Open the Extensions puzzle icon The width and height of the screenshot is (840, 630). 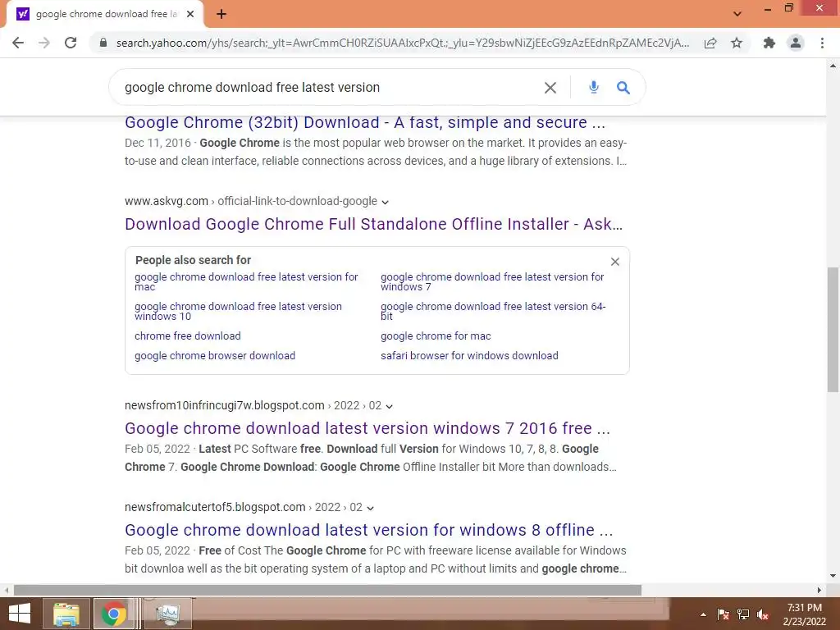coord(769,43)
